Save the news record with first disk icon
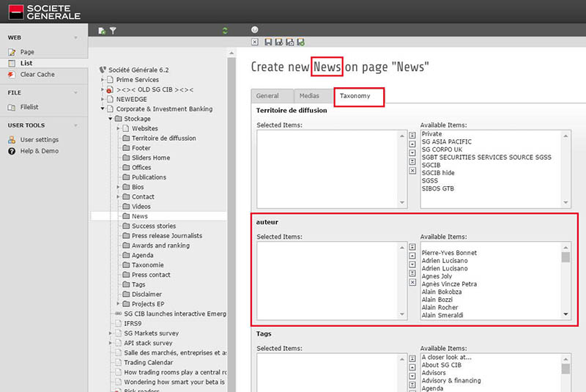586x392 pixels. (268, 42)
